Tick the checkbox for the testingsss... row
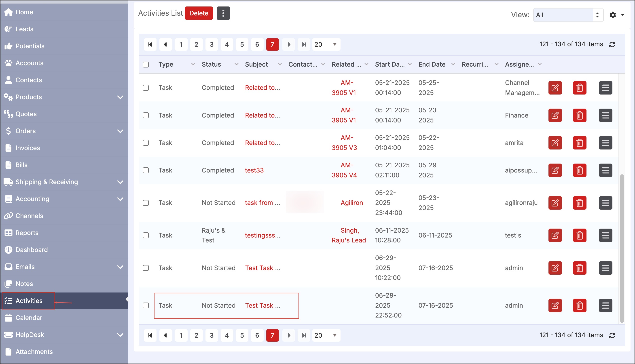 pyautogui.click(x=146, y=235)
